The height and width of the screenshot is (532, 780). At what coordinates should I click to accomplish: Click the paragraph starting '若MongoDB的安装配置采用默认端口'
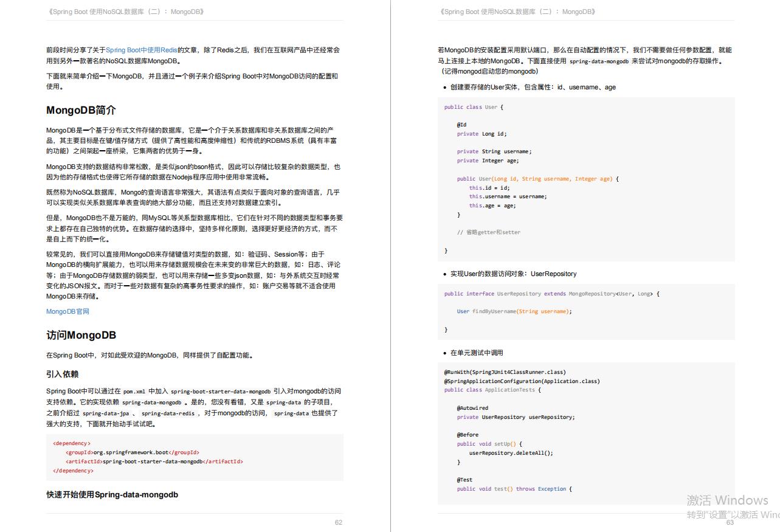click(x=585, y=60)
